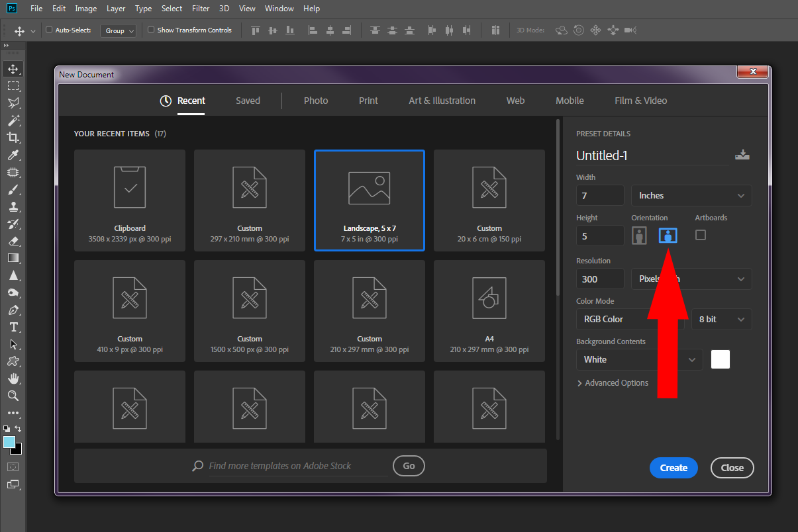Switch to the Saved tab
The height and width of the screenshot is (532, 798).
tap(248, 101)
